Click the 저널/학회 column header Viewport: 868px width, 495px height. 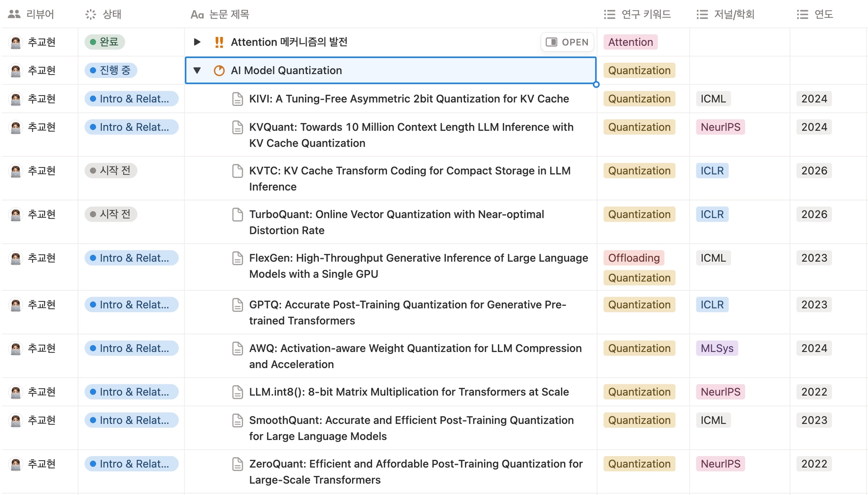pyautogui.click(x=733, y=14)
